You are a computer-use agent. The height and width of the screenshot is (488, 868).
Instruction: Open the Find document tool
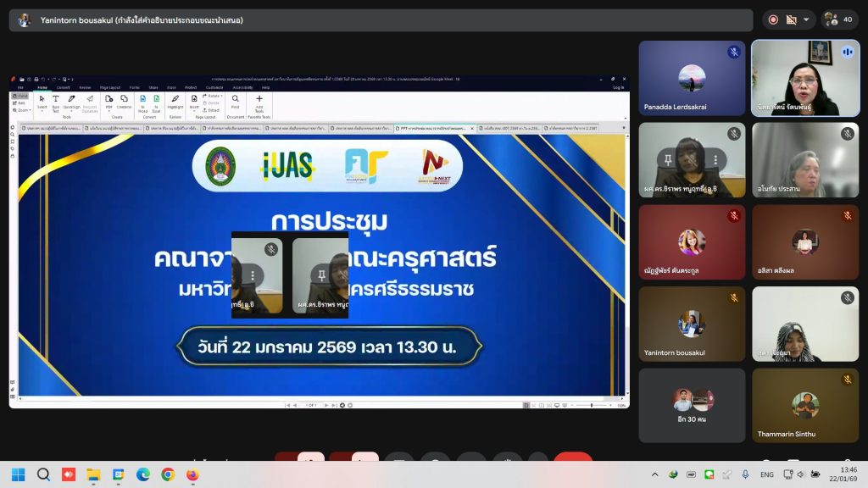click(x=235, y=101)
